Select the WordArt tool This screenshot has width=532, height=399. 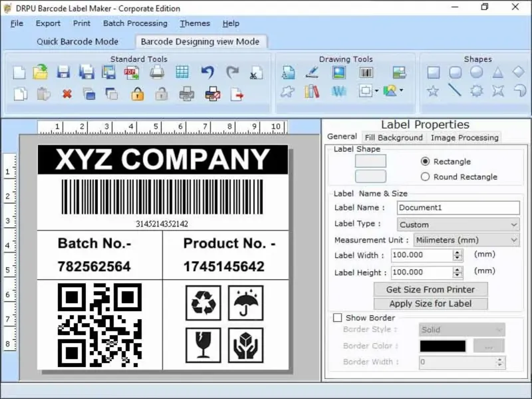(x=339, y=91)
